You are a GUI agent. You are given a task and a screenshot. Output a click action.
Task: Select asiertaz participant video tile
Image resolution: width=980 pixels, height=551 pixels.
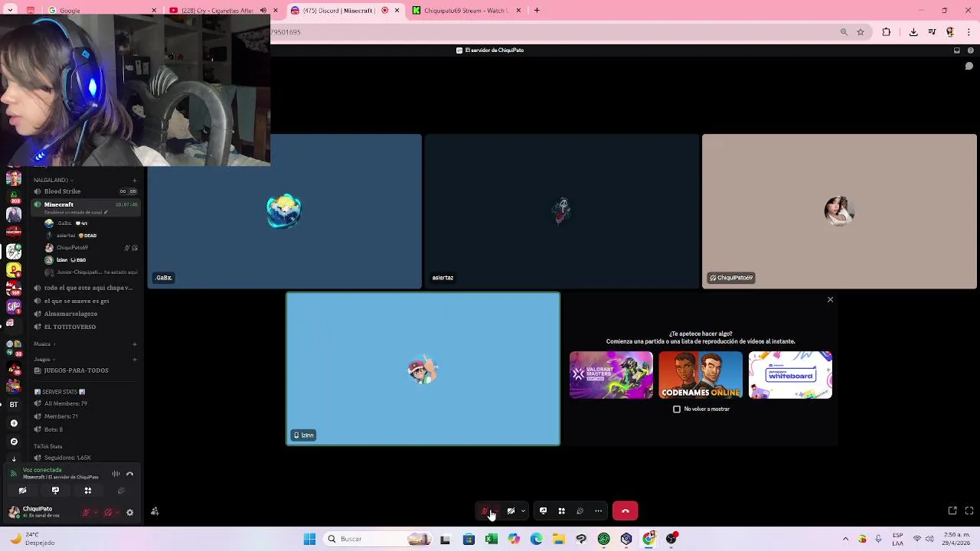[562, 211]
